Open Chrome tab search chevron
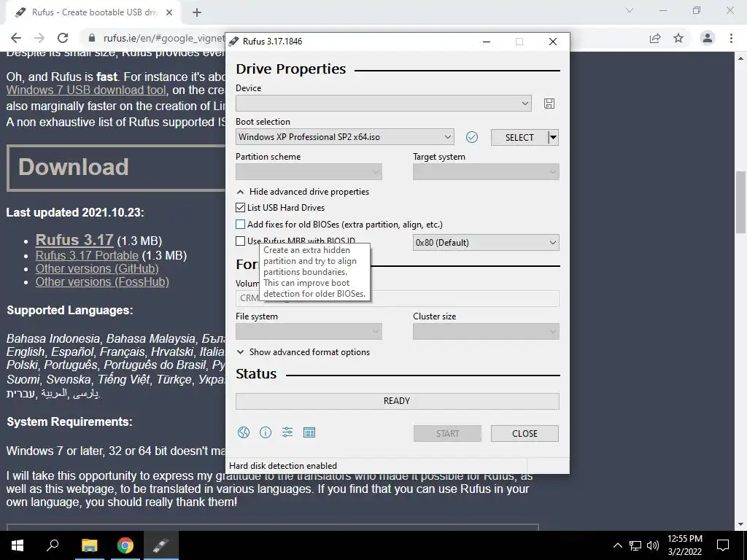 (630, 10)
